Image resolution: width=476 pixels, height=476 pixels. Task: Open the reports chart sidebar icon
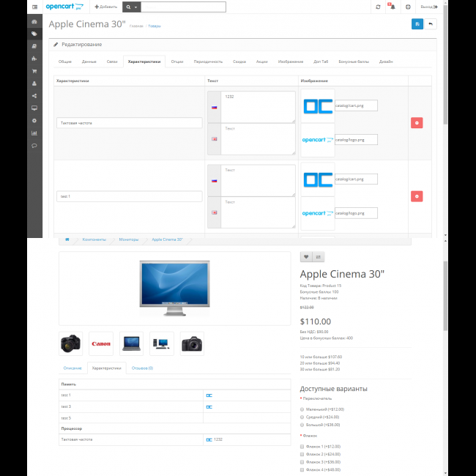(x=34, y=133)
